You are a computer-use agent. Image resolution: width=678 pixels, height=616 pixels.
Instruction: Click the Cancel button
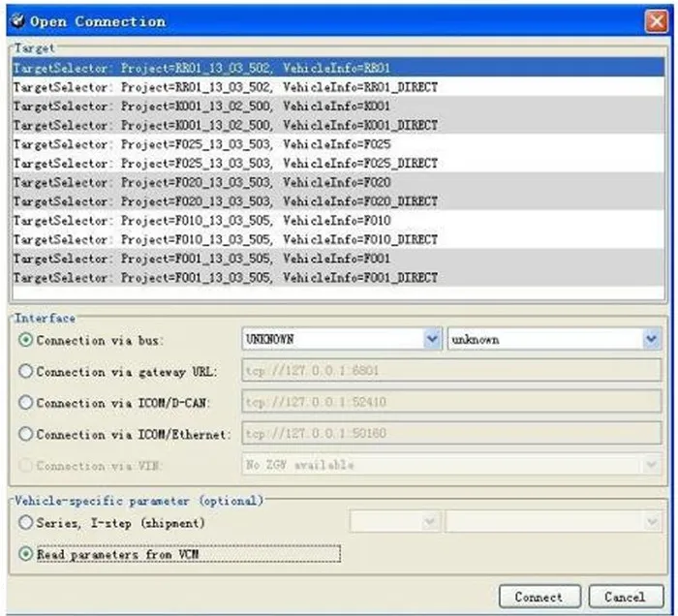(626, 597)
